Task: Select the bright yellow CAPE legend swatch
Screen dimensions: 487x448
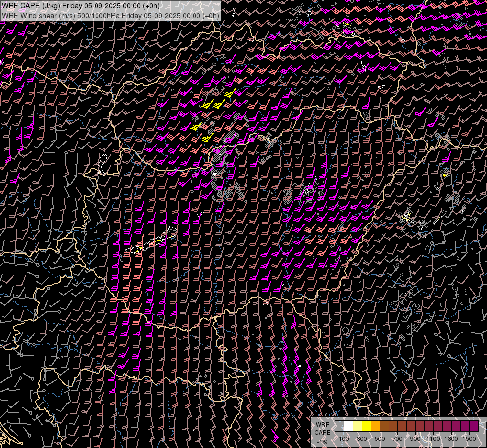Action: tap(367, 426)
